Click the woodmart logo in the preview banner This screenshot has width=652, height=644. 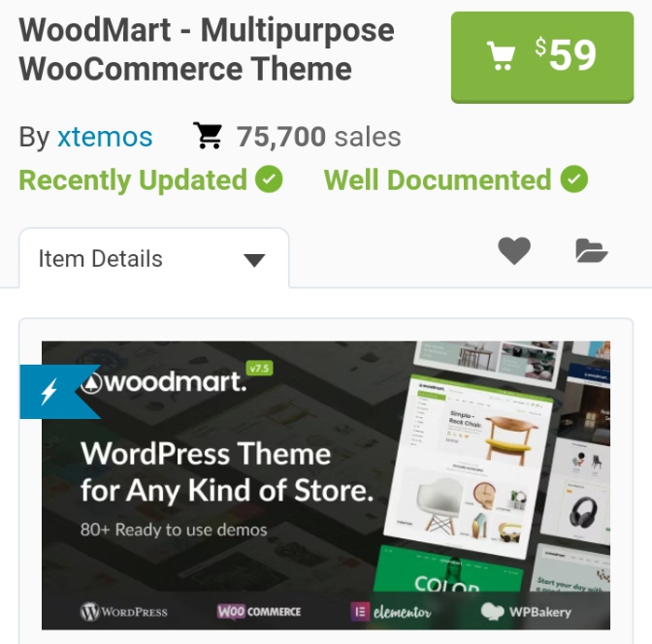click(x=164, y=382)
